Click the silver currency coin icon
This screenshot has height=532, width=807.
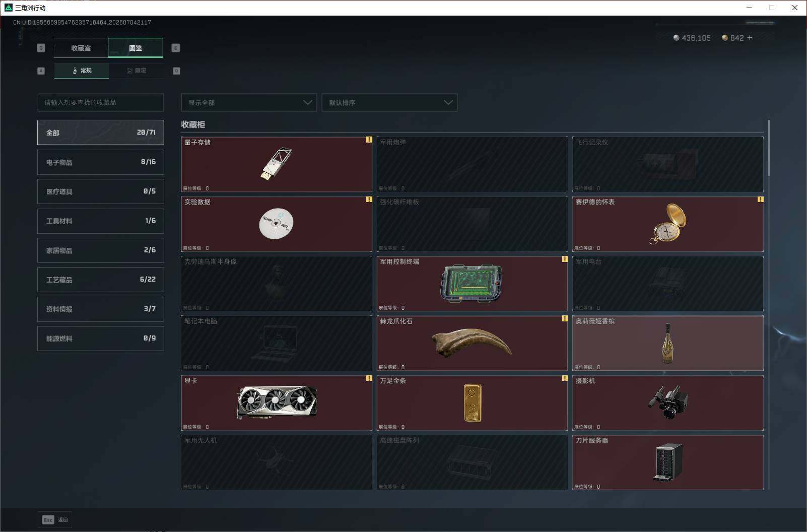tap(676, 38)
